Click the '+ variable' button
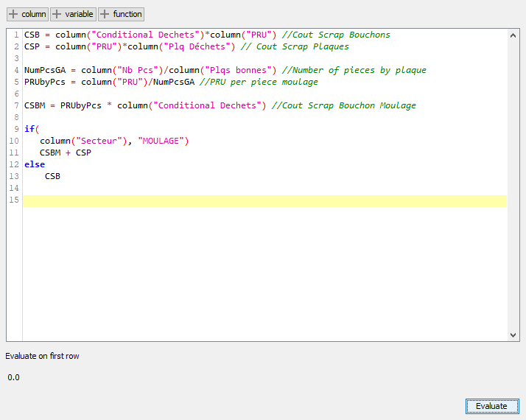This screenshot has width=526, height=420. [x=73, y=15]
